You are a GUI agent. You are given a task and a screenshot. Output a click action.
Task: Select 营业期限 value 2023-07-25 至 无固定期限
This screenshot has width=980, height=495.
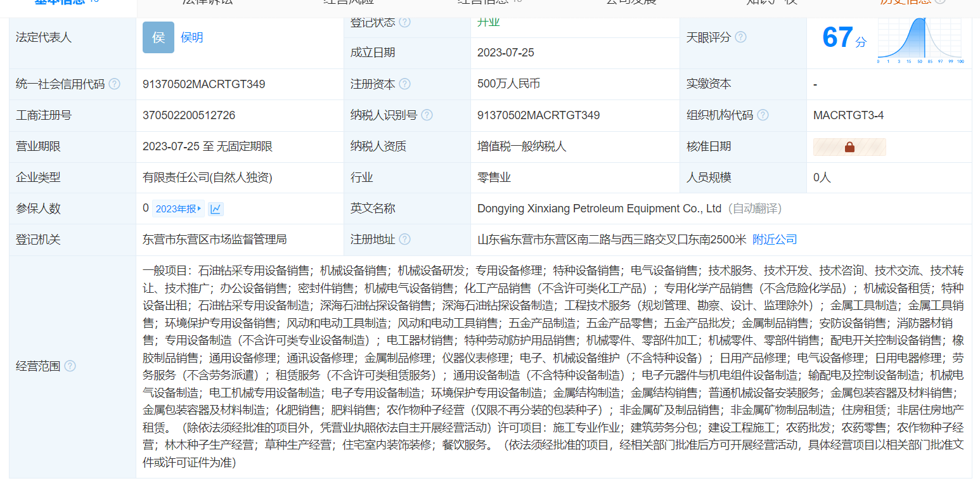tap(208, 146)
